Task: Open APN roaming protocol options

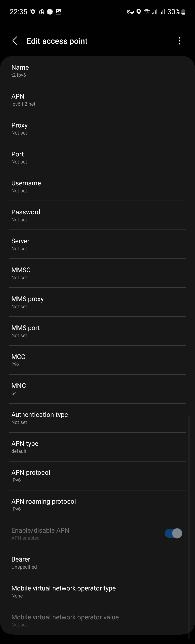Action: 97,505
